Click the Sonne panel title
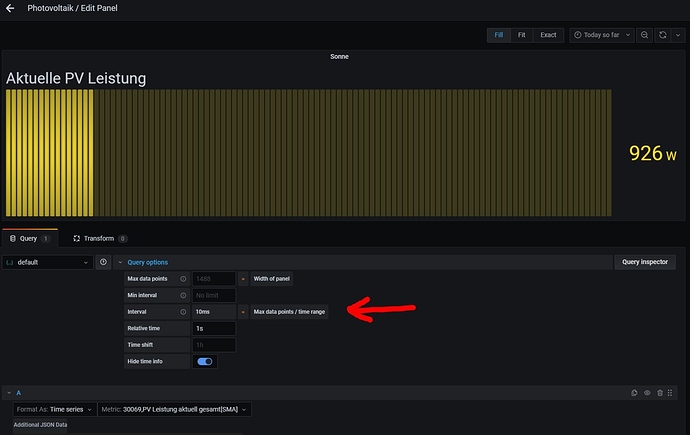Screen dimensions: 690x435 (339, 56)
